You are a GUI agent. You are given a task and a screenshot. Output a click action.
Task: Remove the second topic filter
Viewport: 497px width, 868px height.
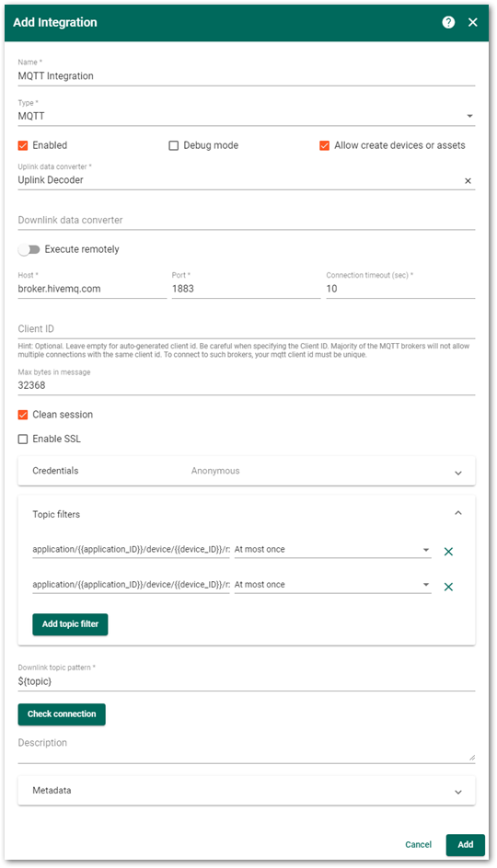448,587
